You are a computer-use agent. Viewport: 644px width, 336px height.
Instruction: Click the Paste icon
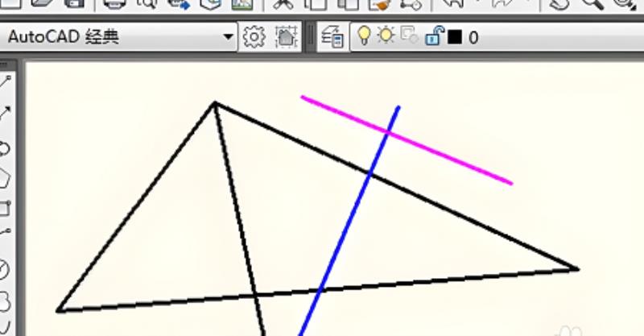coord(348,4)
